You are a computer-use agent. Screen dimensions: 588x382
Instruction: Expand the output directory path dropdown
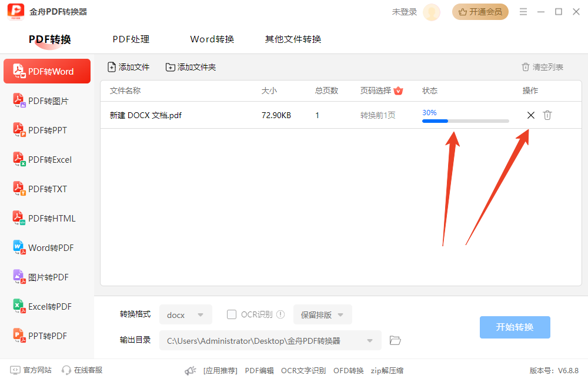pos(370,340)
